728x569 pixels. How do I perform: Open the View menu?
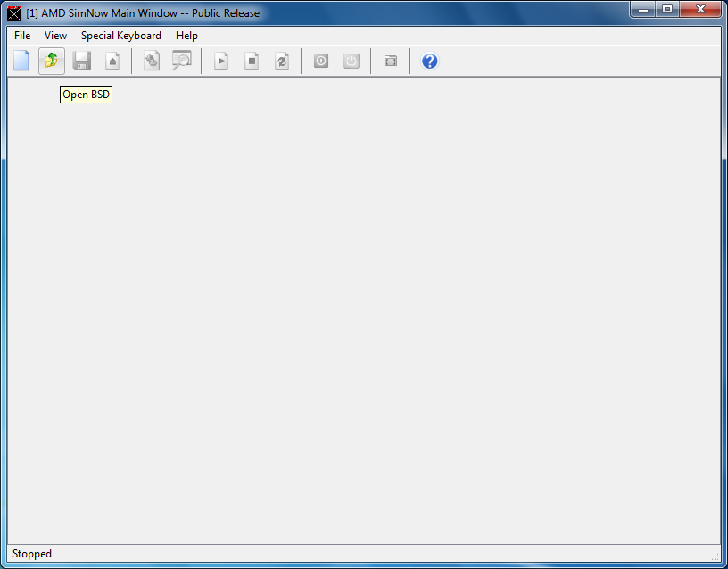click(55, 36)
